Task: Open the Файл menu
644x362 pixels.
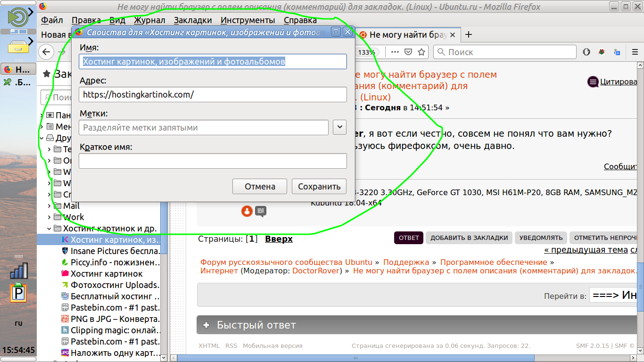Action: coord(52,20)
